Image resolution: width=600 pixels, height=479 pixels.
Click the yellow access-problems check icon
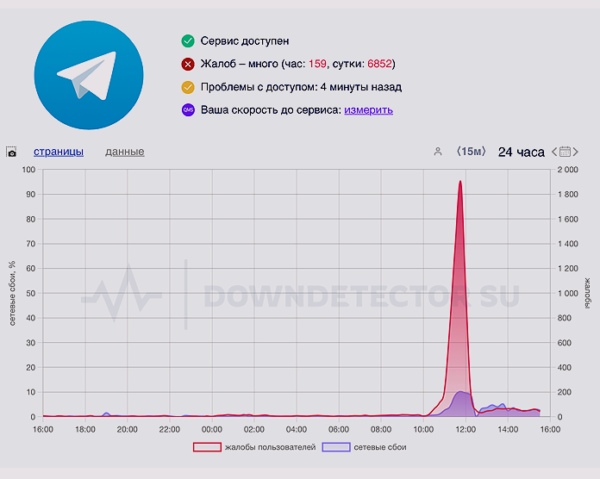(188, 87)
